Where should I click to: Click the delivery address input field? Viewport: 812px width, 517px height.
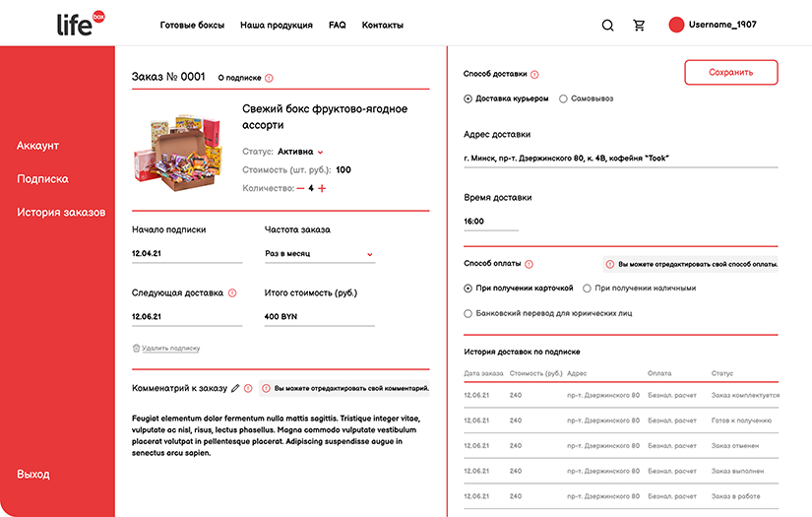(x=620, y=158)
